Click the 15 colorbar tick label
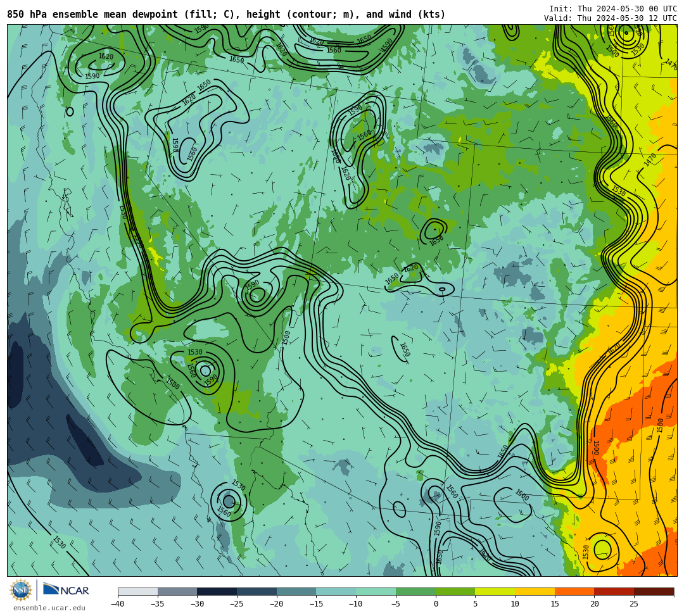Image resolution: width=684 pixels, height=616 pixels. tap(554, 604)
